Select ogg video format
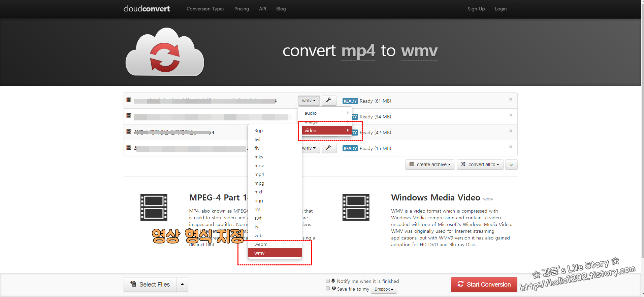This screenshot has width=644, height=297. click(x=275, y=200)
